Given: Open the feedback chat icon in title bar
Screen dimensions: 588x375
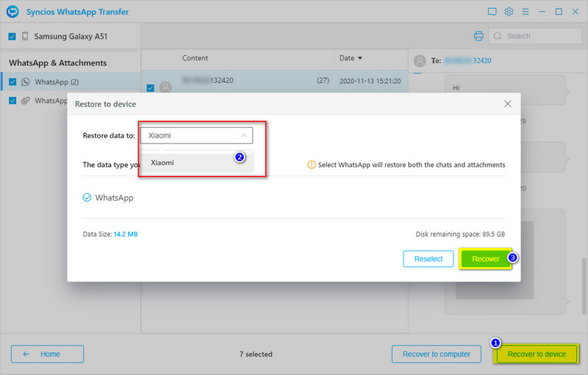Looking at the screenshot, I should [x=492, y=12].
